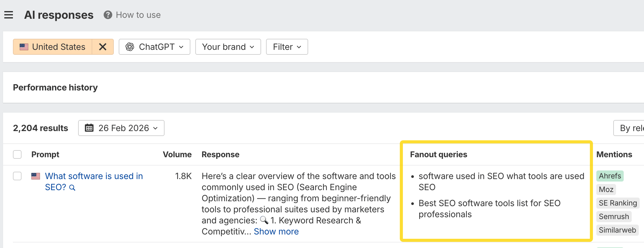Click fanout query Best SEO software tools list
Viewport: 644px width, 248px height.
tap(489, 209)
